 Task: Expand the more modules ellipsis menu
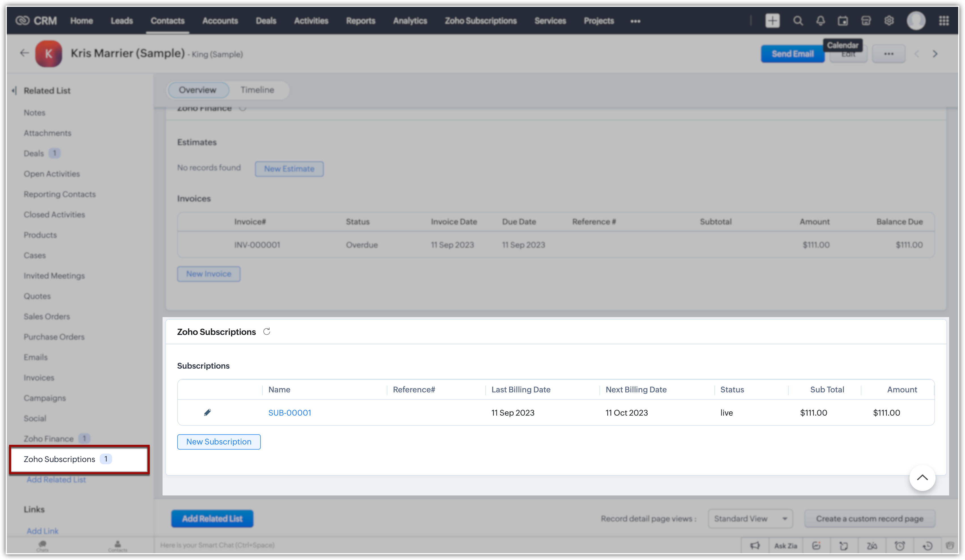point(635,21)
